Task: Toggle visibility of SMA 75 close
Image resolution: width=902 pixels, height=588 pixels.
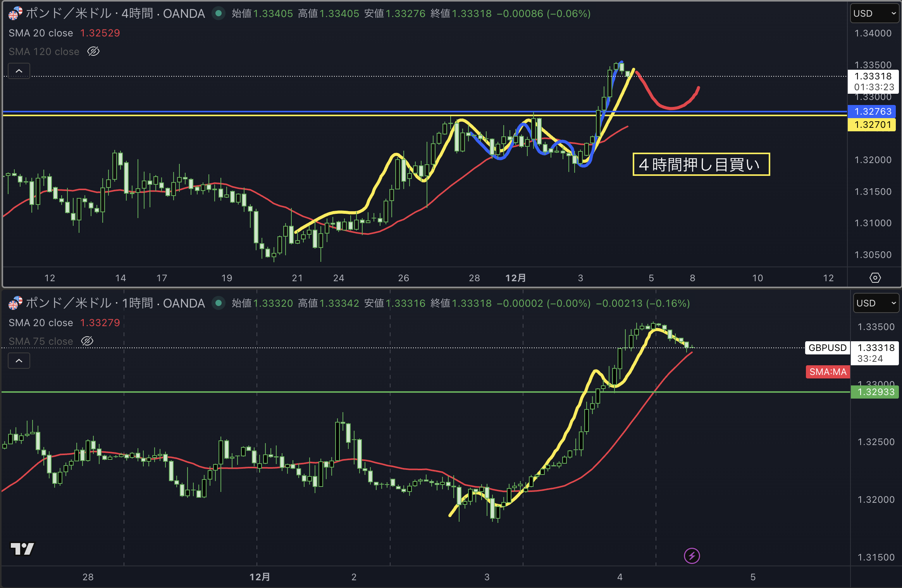Action: (x=87, y=341)
